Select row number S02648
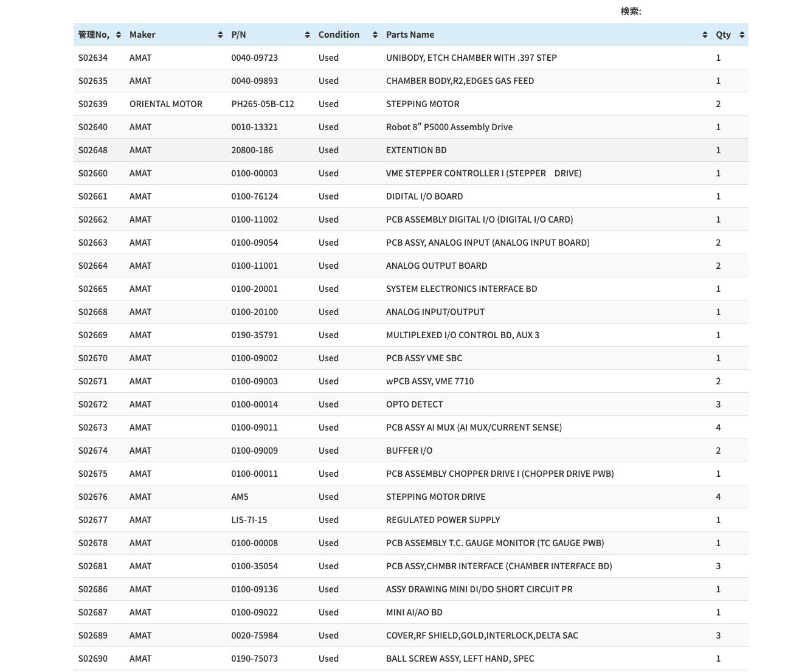 93,150
